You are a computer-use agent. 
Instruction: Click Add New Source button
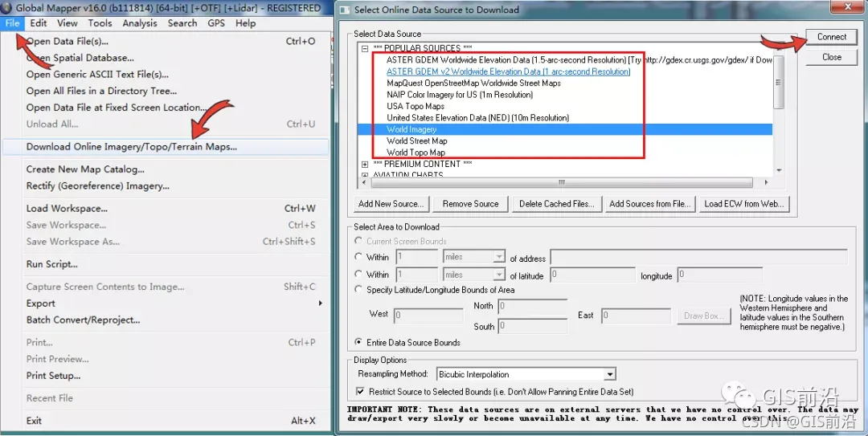391,204
